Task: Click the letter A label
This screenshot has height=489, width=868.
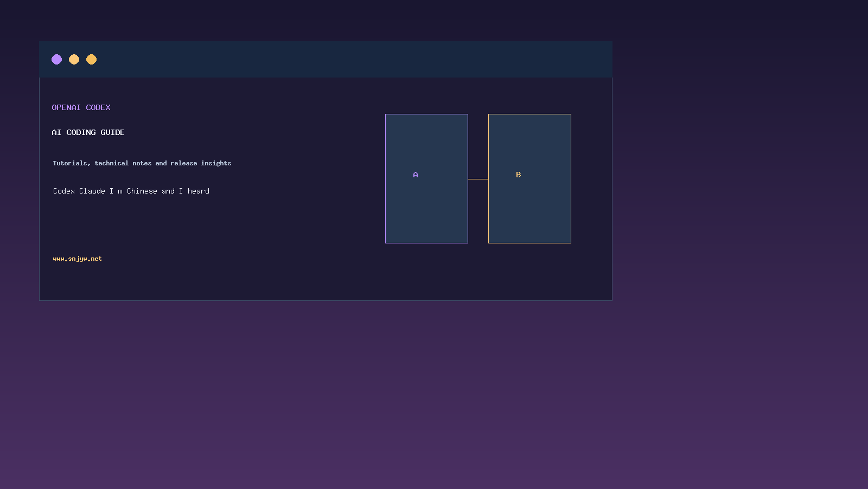Action: (416, 175)
